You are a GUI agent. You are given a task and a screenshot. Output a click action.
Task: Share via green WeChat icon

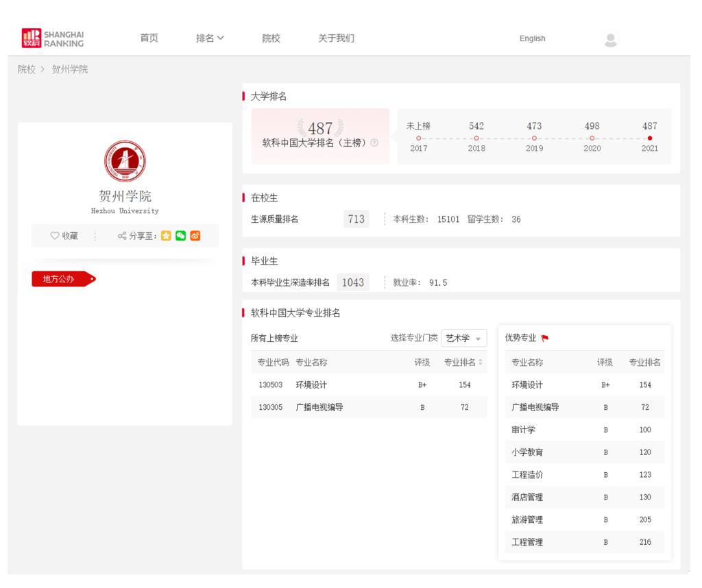point(181,236)
